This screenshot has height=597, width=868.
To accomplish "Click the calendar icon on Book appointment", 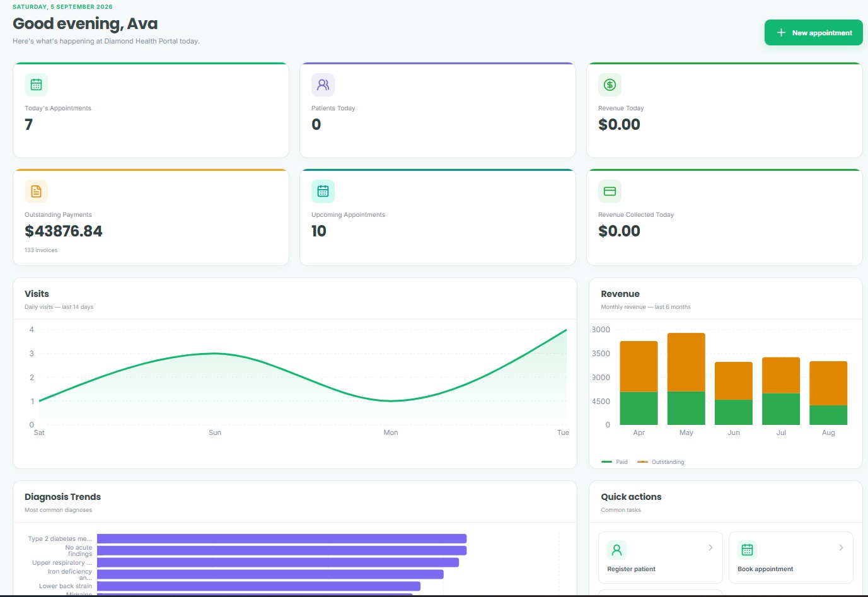I will pyautogui.click(x=747, y=550).
